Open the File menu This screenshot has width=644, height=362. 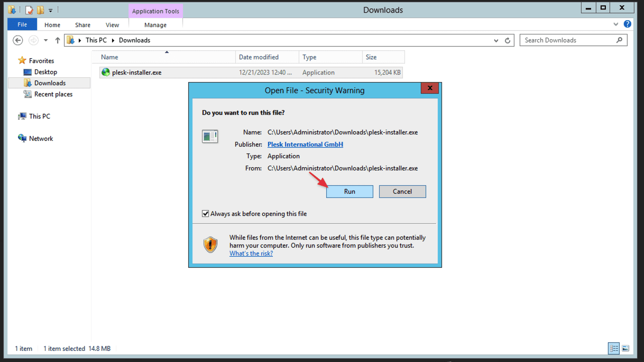click(22, 25)
